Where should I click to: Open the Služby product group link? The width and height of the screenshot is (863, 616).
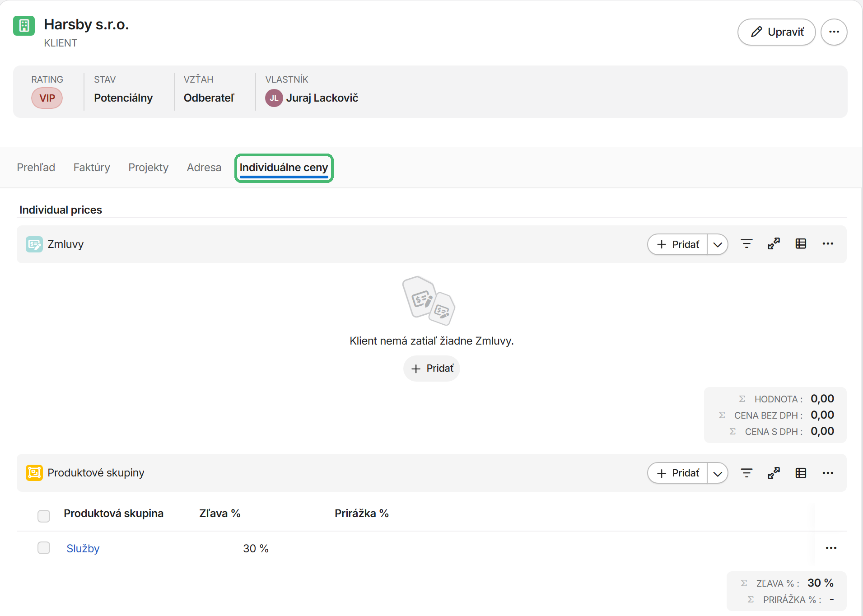tap(83, 548)
